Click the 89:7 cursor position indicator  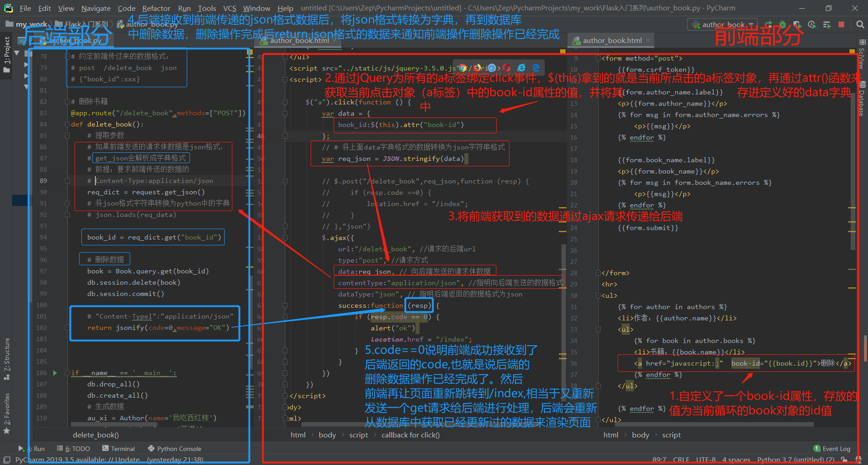point(659,460)
